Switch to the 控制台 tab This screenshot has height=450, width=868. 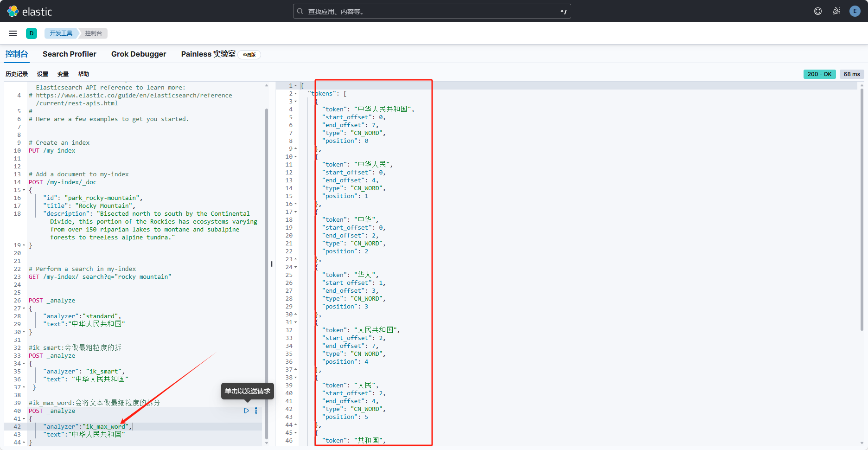(x=17, y=54)
